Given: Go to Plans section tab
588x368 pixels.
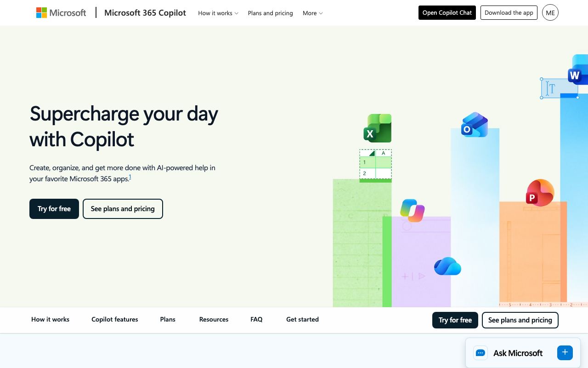Looking at the screenshot, I should [x=168, y=319].
